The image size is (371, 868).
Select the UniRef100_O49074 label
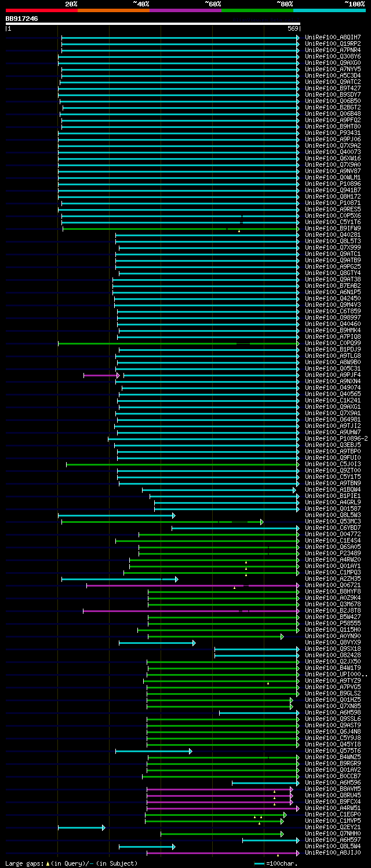[x=333, y=387]
